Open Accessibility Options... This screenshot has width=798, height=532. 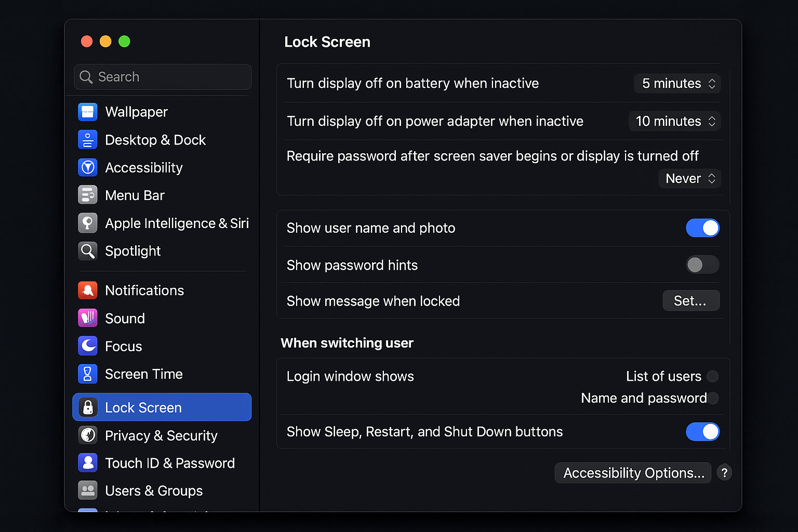pos(633,473)
